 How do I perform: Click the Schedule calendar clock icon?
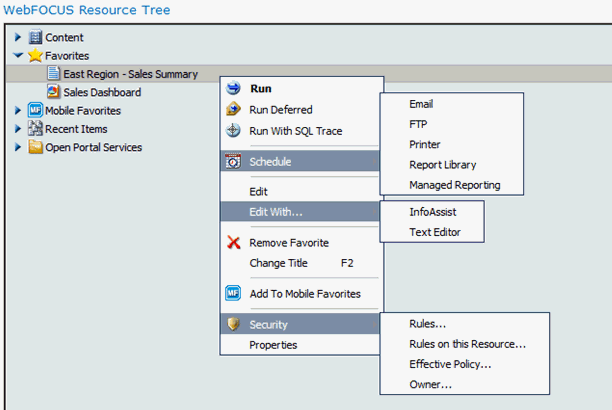point(233,161)
